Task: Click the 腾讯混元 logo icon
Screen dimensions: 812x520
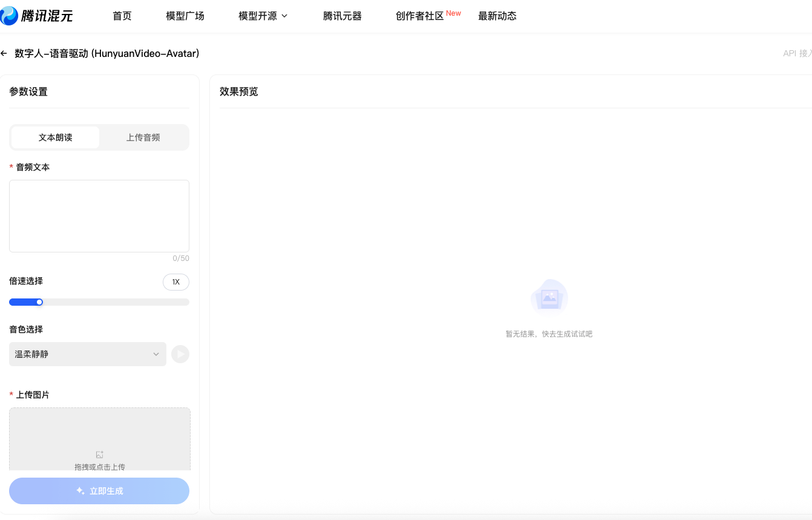Action: [x=8, y=16]
